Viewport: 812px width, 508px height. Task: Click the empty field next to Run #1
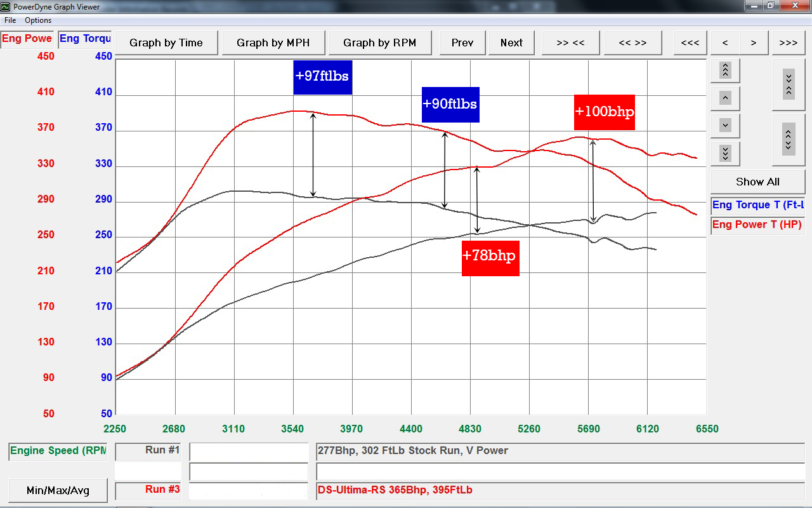(x=249, y=451)
